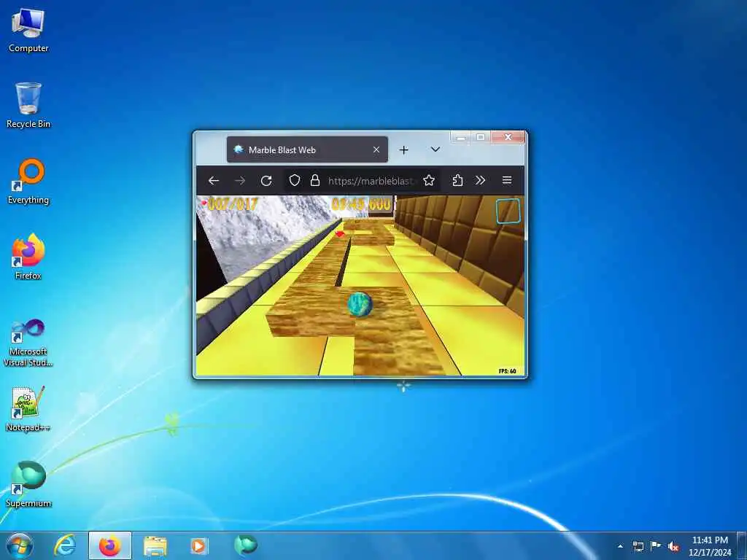Screen dimensions: 747x560
Task: Select the Notepad++ desktop shortcut
Action: [x=28, y=409]
